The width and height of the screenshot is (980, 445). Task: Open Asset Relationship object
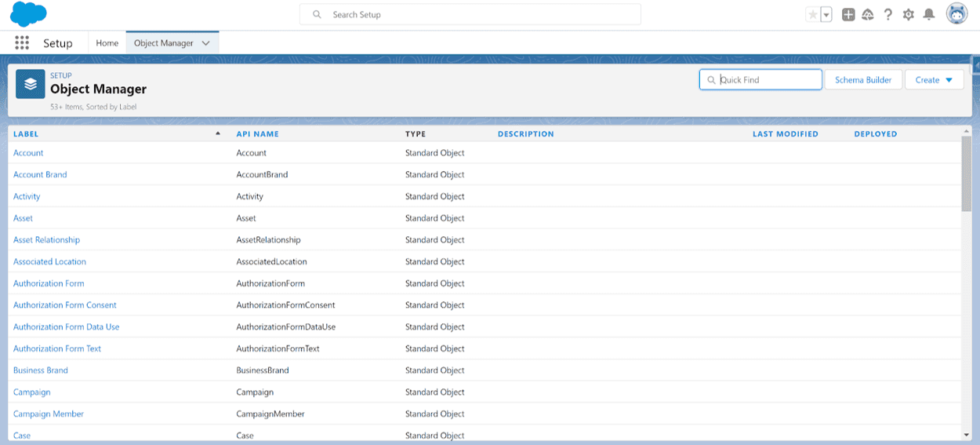click(46, 240)
